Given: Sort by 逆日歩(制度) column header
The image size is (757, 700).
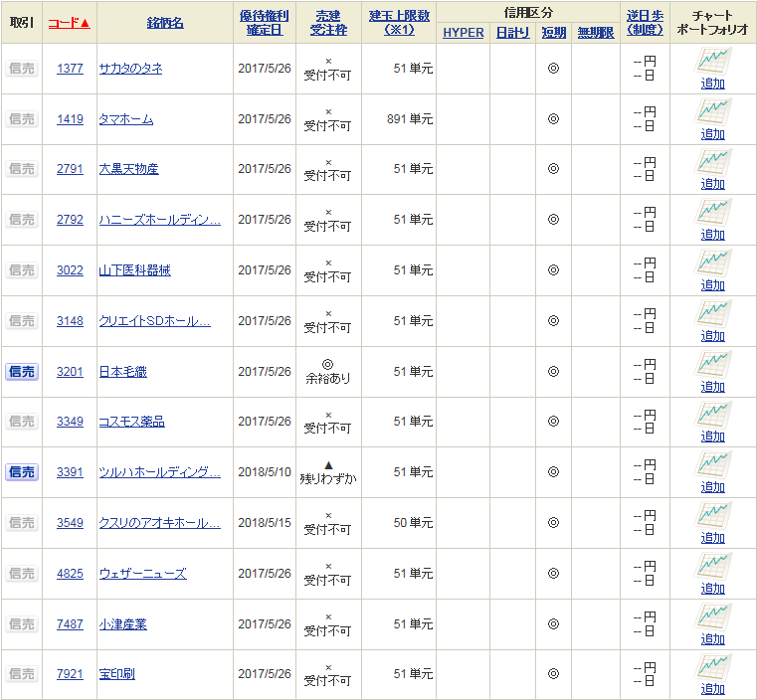Looking at the screenshot, I should 645,23.
